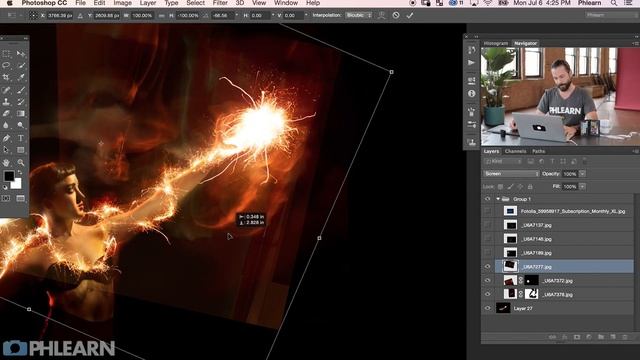Select the Path Selection tool
Image resolution: width=640 pixels, height=360 pixels.
[x=6, y=150]
